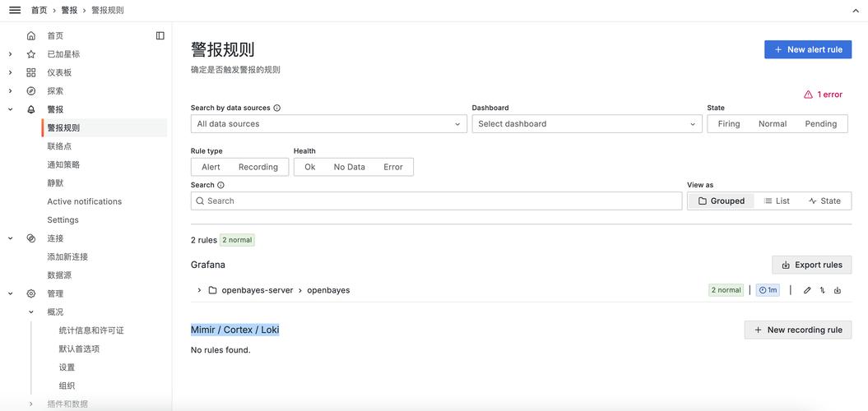
Task: Click info icon beside Search label
Action: pos(220,185)
